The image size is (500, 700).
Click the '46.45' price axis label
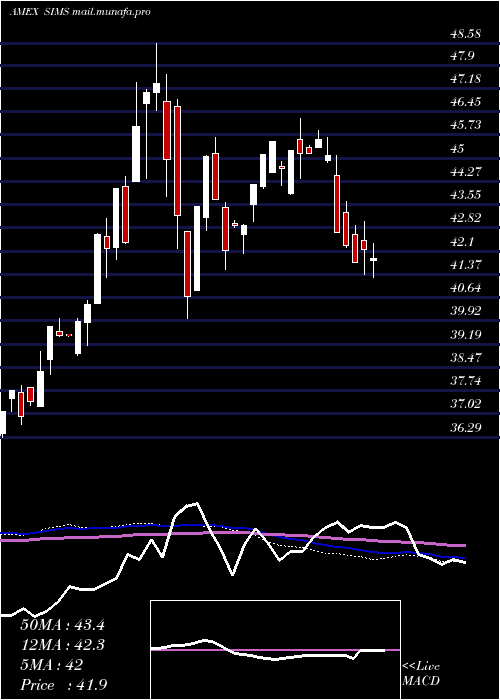click(x=465, y=102)
